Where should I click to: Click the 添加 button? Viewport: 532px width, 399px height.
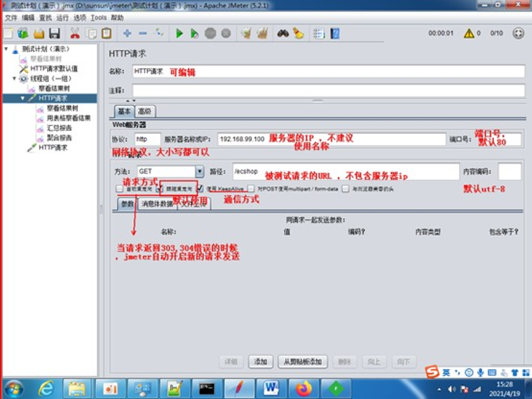click(261, 361)
